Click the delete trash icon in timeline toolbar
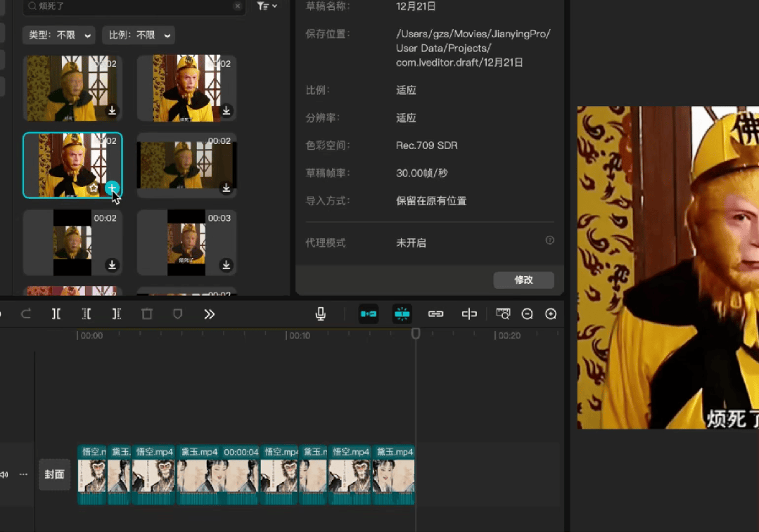 coord(147,314)
